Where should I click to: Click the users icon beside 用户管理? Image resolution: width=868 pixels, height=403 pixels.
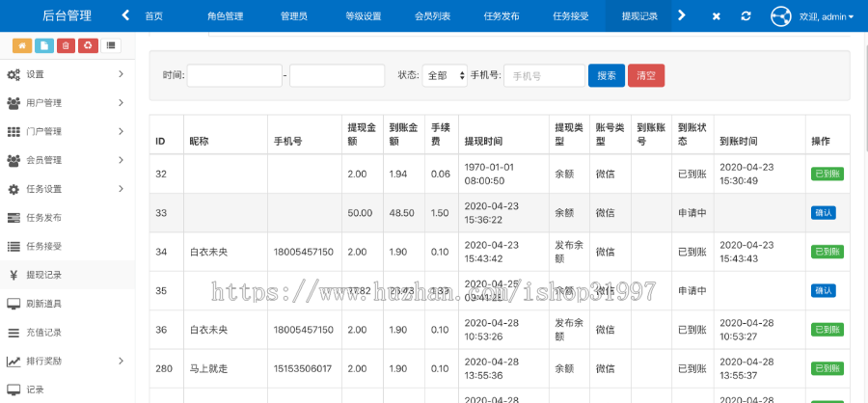point(14,103)
